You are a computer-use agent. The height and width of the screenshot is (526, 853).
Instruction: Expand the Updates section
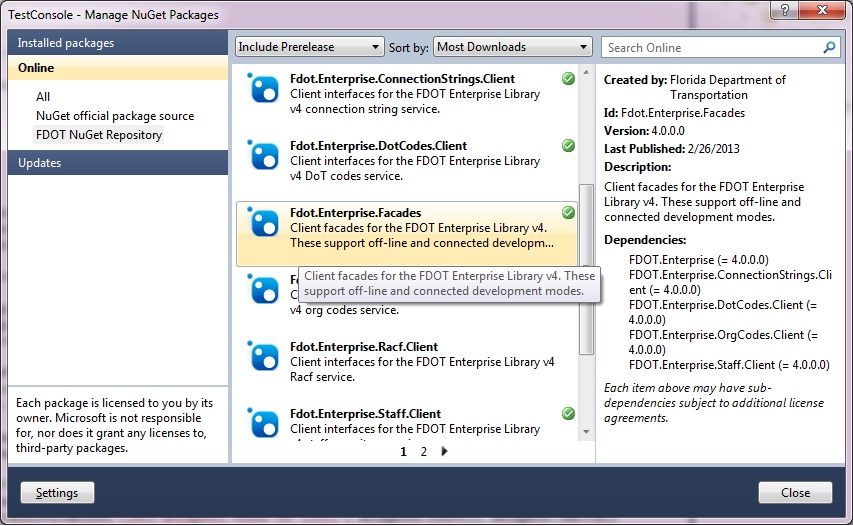118,163
